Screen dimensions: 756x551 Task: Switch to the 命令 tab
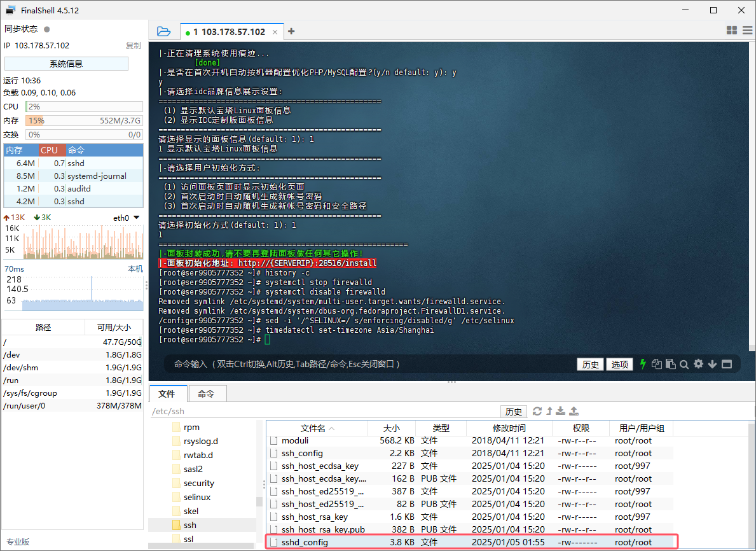206,394
